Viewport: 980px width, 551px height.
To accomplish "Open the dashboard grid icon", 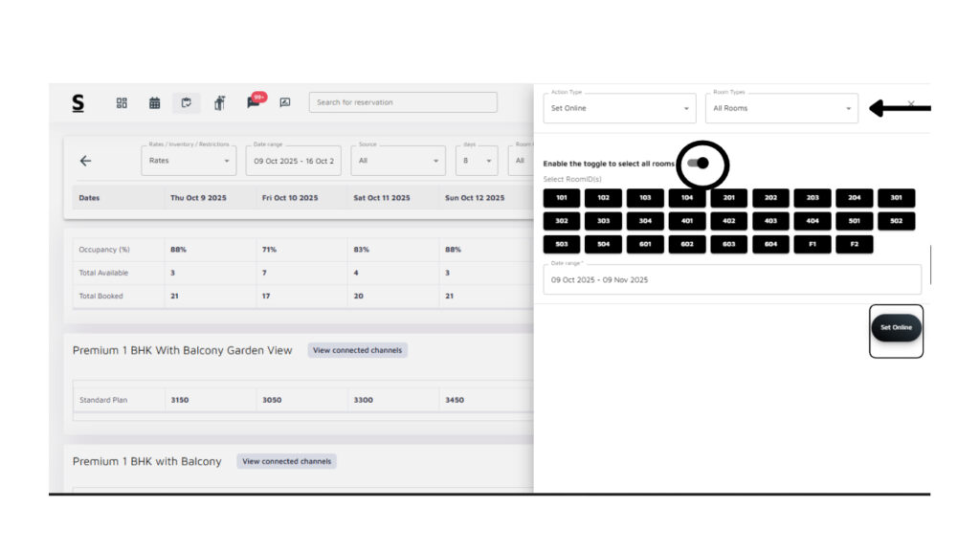I will pos(122,103).
